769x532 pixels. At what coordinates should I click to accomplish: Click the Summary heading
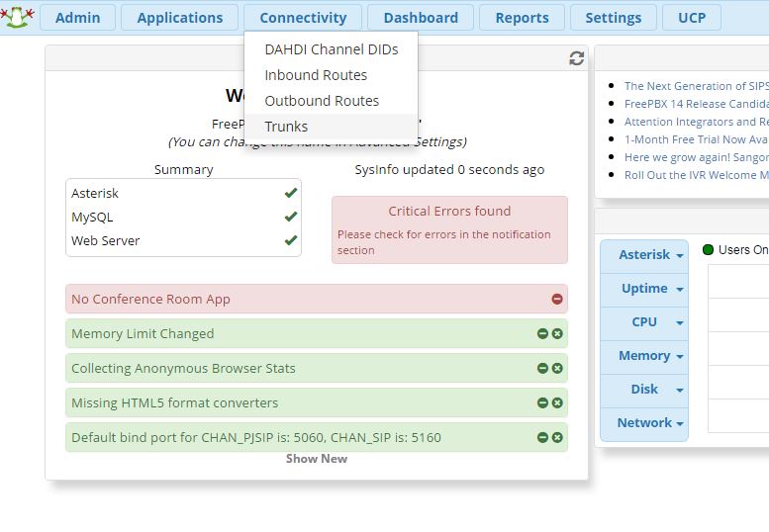coord(183,169)
